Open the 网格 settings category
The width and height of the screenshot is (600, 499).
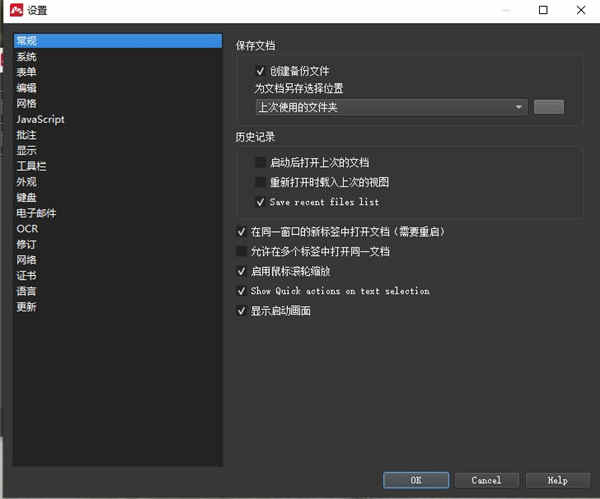[118, 103]
